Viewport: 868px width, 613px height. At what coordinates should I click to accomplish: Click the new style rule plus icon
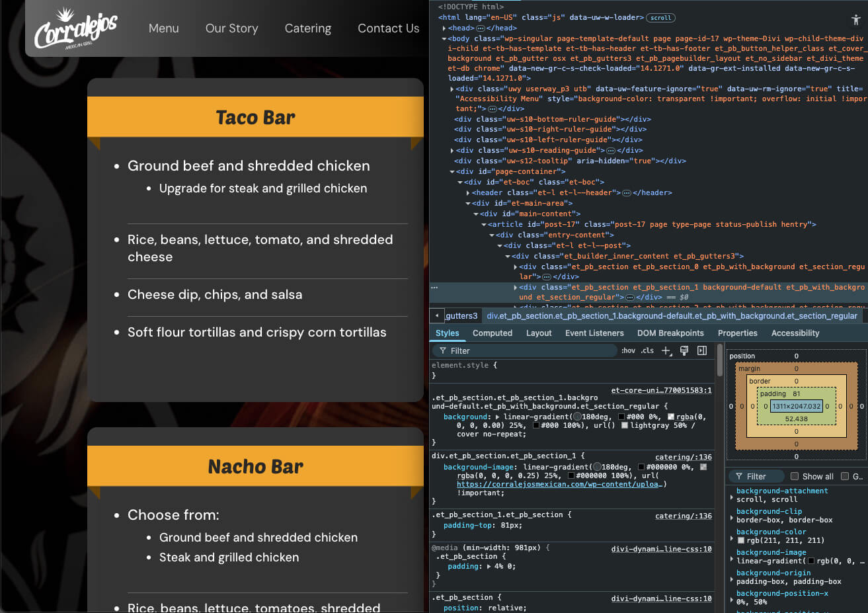pos(666,350)
